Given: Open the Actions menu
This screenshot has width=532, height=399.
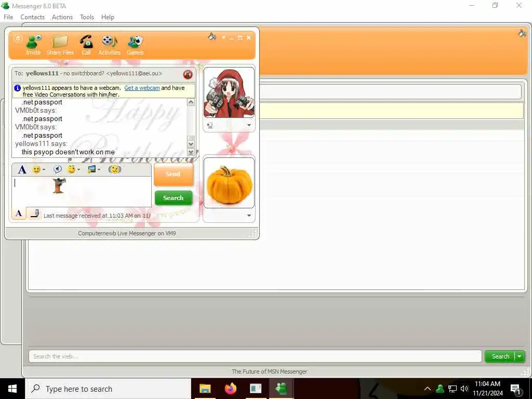Looking at the screenshot, I should coord(62,17).
